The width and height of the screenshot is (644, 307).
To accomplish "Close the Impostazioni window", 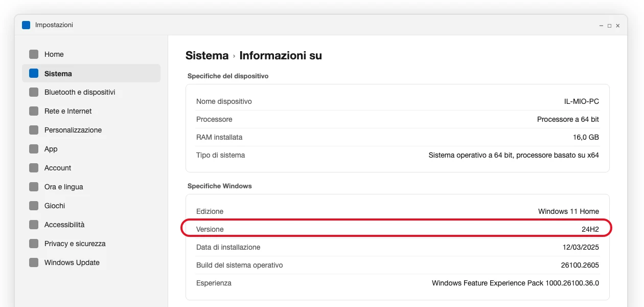I will click(618, 26).
